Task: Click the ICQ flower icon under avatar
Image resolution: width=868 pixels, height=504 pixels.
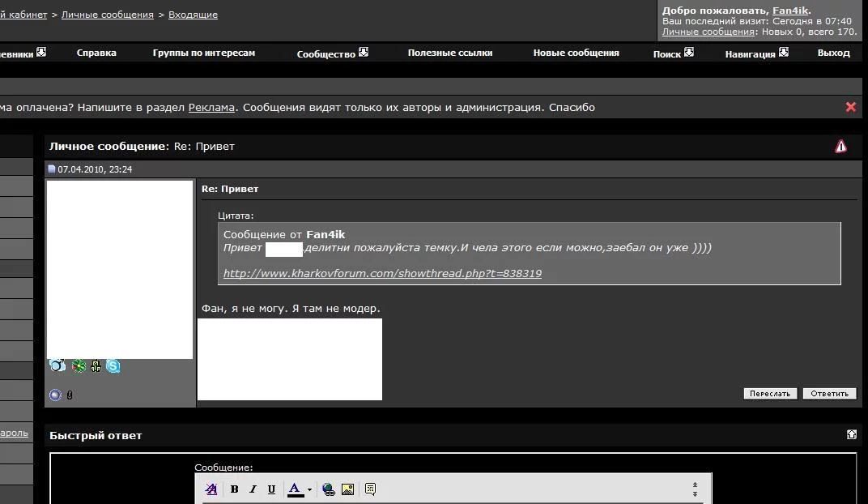Action: (x=79, y=366)
